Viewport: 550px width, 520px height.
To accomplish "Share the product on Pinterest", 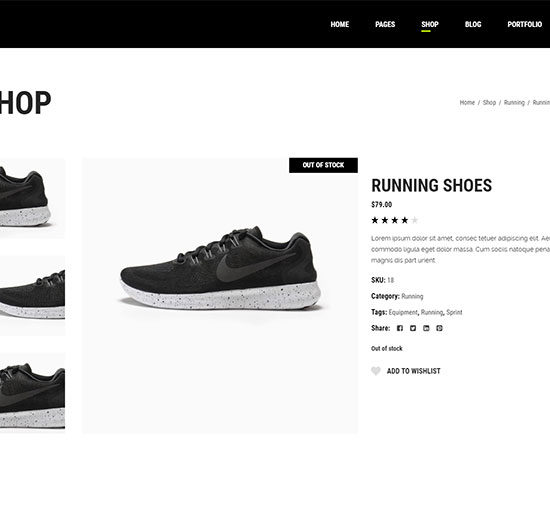I will point(439,328).
